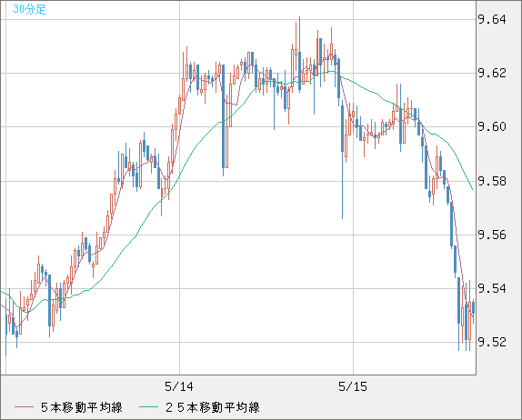Click the 9.60 price axis label

[x=492, y=126]
